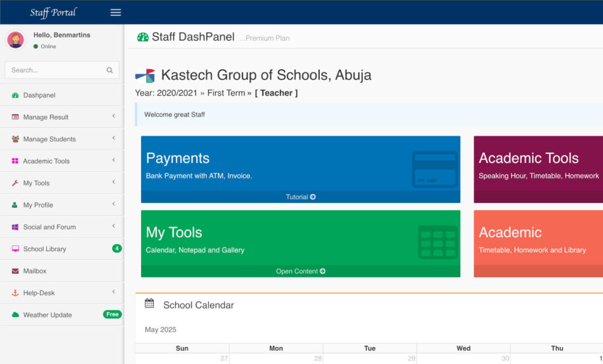Click the Weather Update cloud icon
Viewport: 603px width, 364px height.
(15, 315)
